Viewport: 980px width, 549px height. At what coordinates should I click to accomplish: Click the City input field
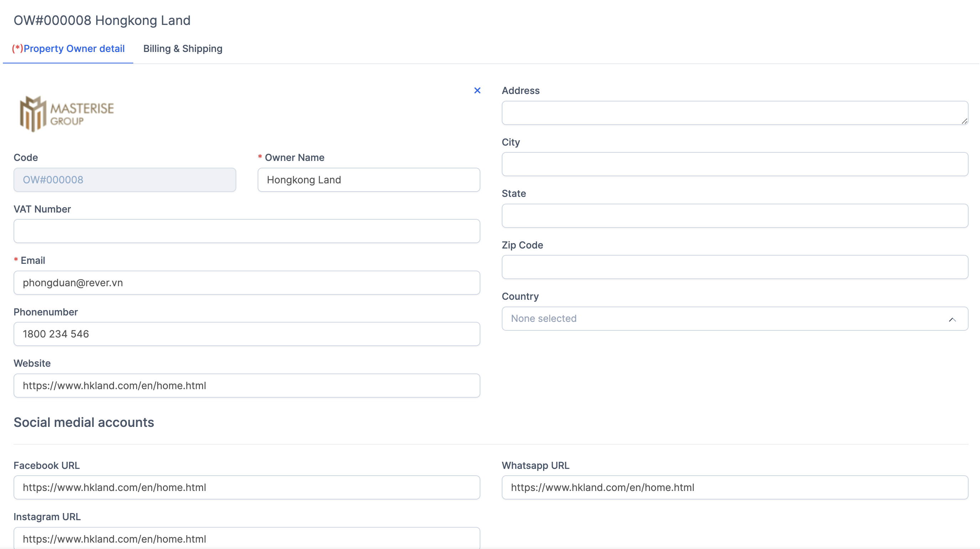tap(734, 164)
